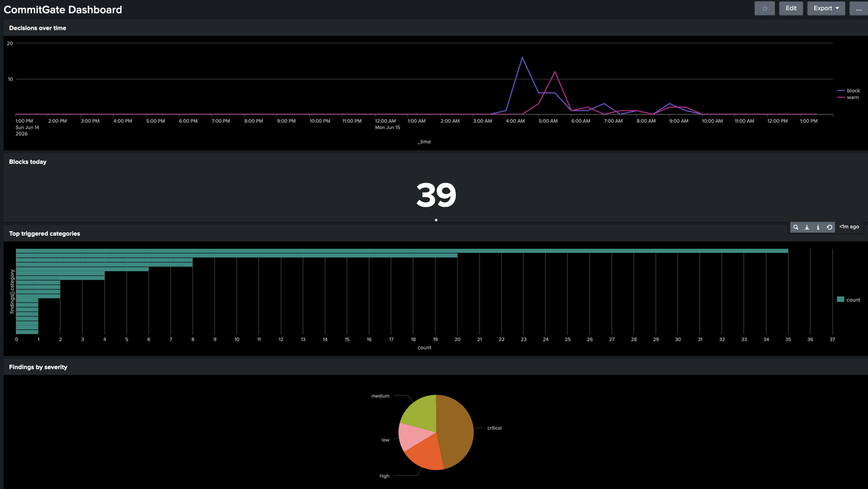Click the Decisions over time panel title
This screenshot has width=868, height=489.
[37, 28]
